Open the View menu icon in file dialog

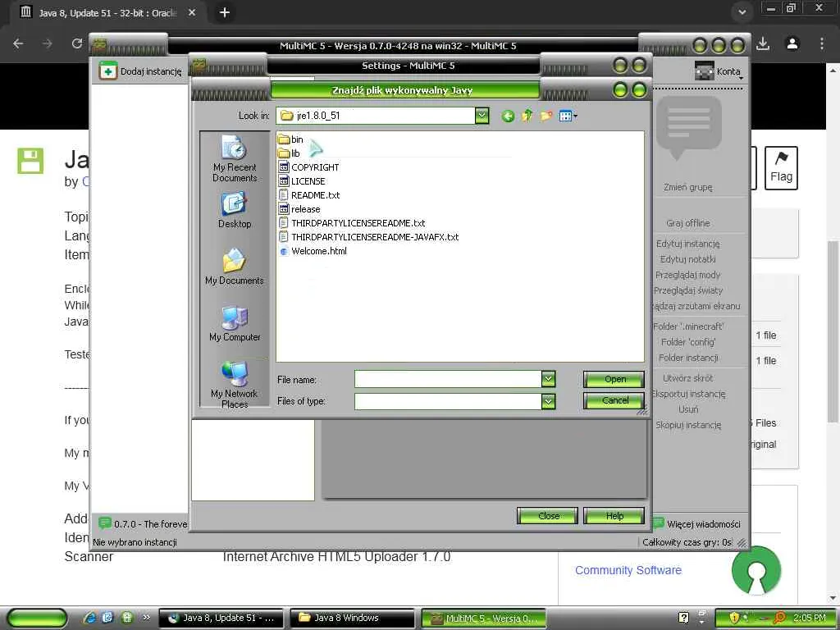point(568,116)
